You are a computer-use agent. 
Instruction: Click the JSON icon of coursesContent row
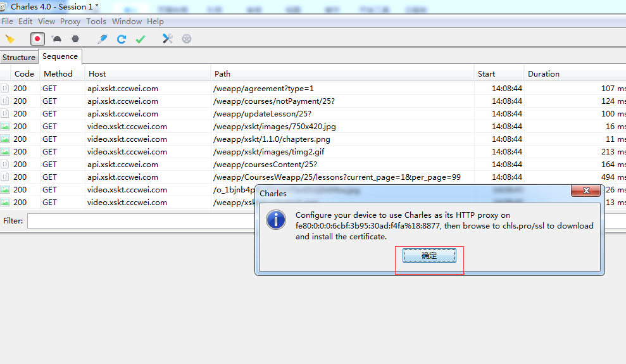5,165
